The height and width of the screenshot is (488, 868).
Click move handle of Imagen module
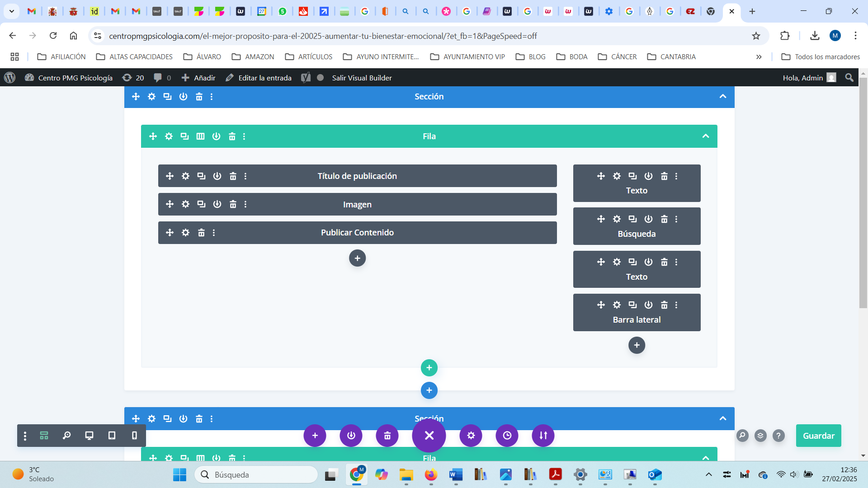pyautogui.click(x=170, y=204)
